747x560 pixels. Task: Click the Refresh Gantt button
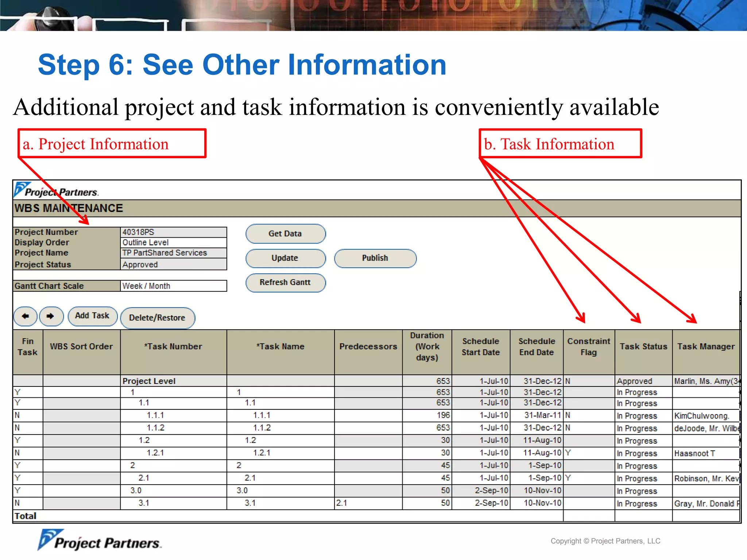(286, 283)
